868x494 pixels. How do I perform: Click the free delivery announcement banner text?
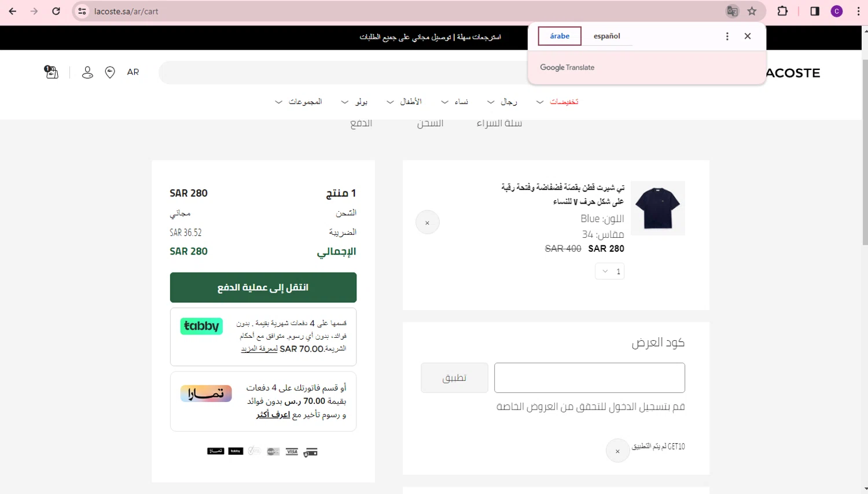pyautogui.click(x=430, y=37)
